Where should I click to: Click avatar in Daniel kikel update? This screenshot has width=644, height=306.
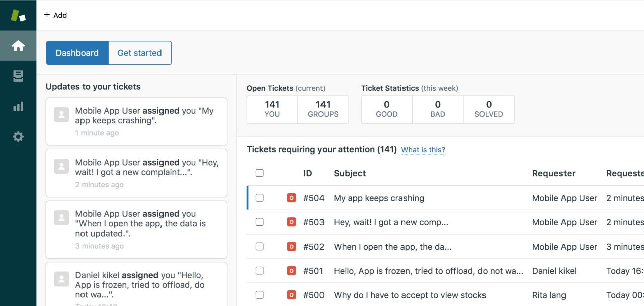(x=61, y=279)
